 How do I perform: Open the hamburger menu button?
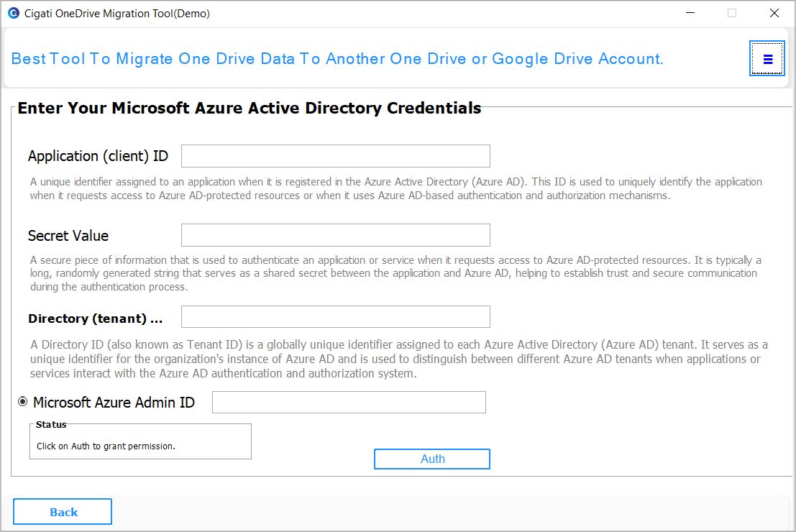point(767,59)
